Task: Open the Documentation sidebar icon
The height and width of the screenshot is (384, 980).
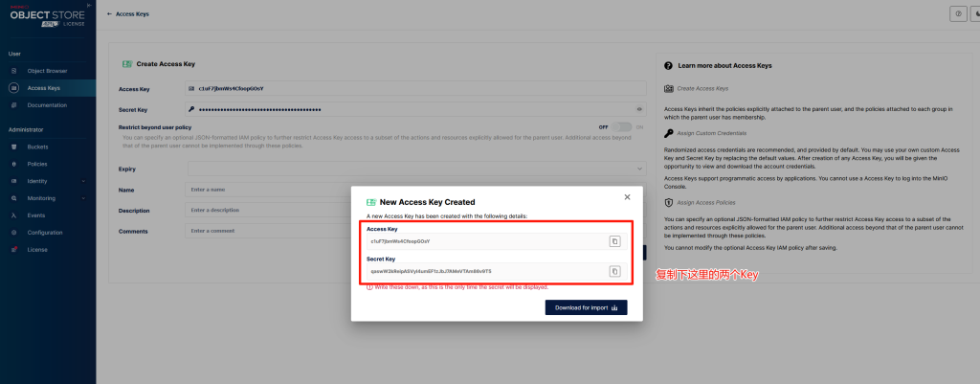Action: coord(14,104)
